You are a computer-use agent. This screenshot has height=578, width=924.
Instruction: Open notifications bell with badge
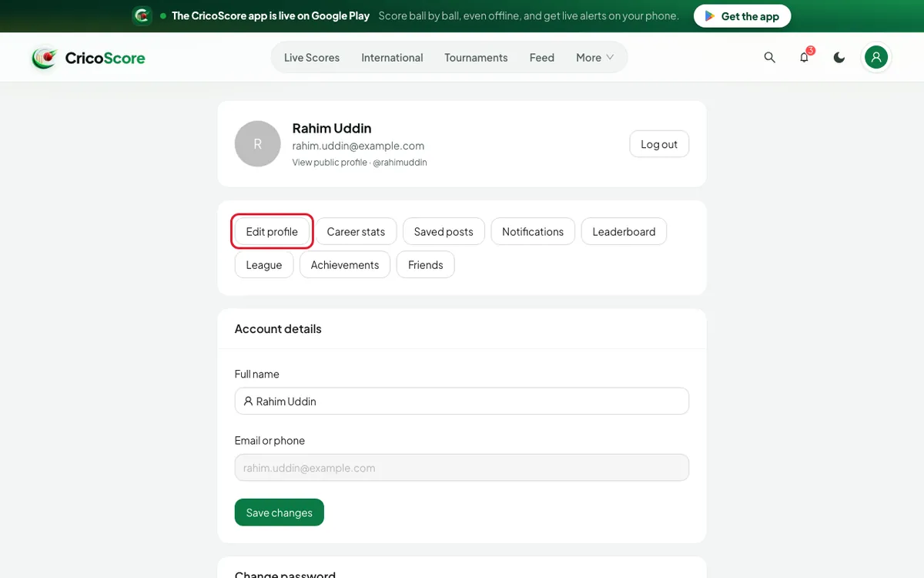805,57
